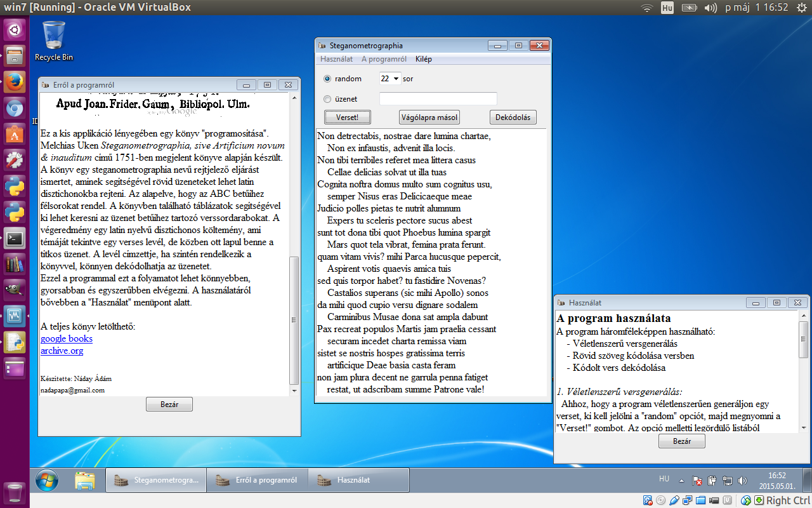Mute audio via the Windows tray speaker icon
Viewport: 812px width, 508px height.
click(743, 481)
